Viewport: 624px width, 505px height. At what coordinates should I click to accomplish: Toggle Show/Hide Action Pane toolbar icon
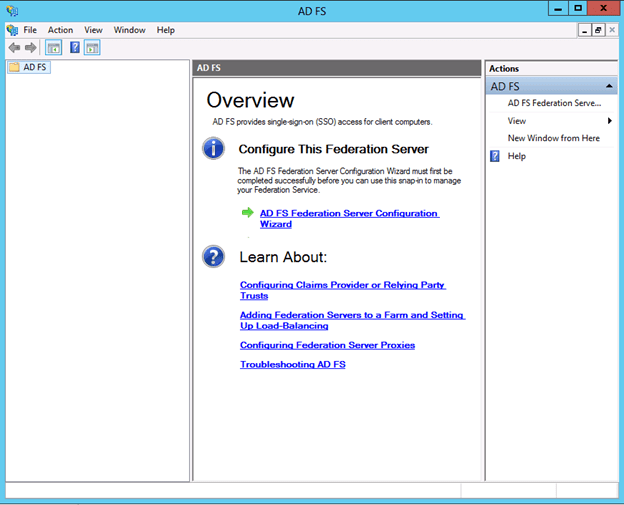point(92,48)
